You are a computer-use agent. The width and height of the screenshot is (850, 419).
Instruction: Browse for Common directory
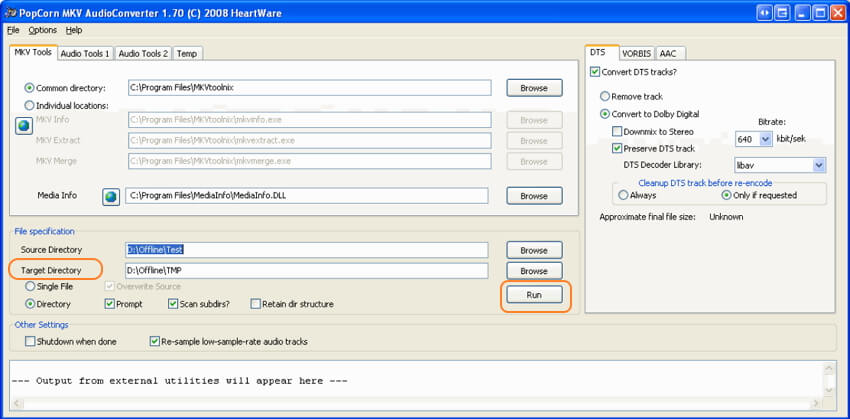coord(534,88)
